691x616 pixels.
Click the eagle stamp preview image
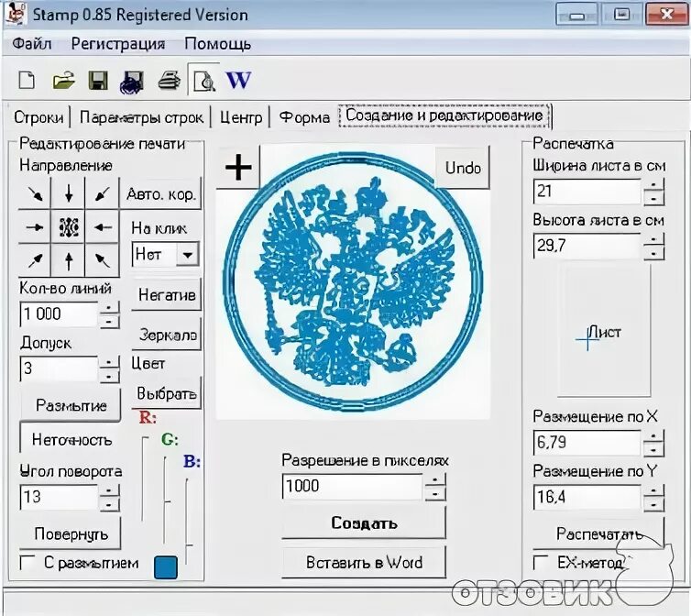(x=353, y=282)
